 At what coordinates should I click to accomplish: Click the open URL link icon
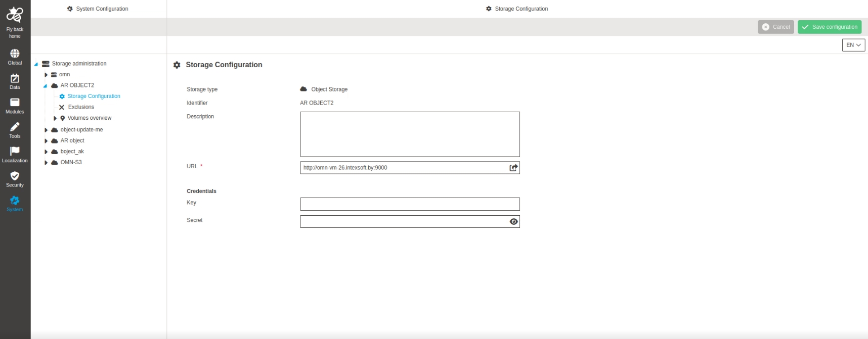pyautogui.click(x=513, y=168)
